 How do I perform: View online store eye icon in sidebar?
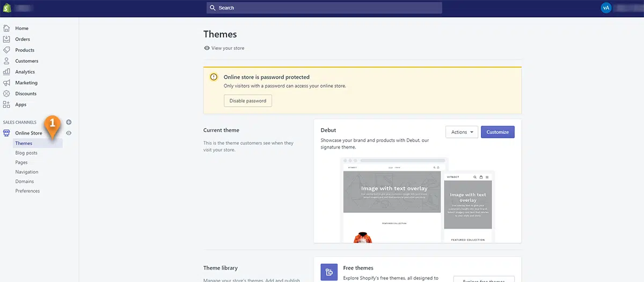(x=69, y=133)
